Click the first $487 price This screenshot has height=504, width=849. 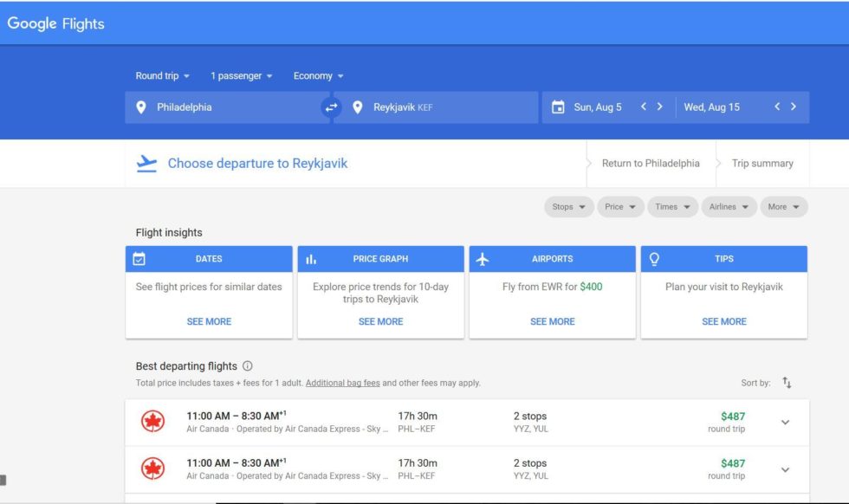point(733,417)
